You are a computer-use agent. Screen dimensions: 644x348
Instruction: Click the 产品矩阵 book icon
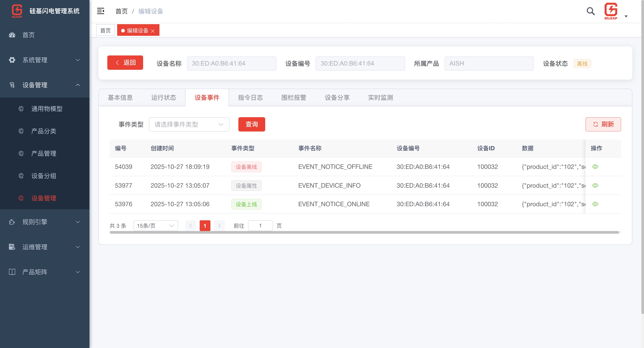12,272
